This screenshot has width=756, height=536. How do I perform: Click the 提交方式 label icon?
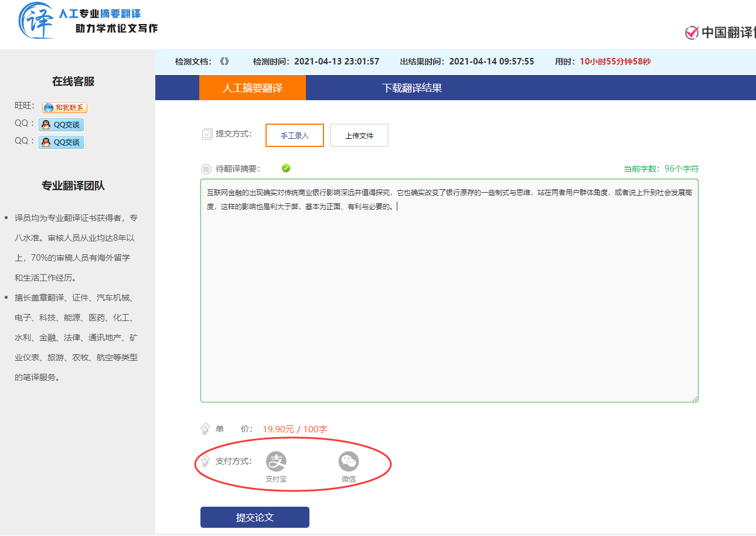tap(206, 134)
